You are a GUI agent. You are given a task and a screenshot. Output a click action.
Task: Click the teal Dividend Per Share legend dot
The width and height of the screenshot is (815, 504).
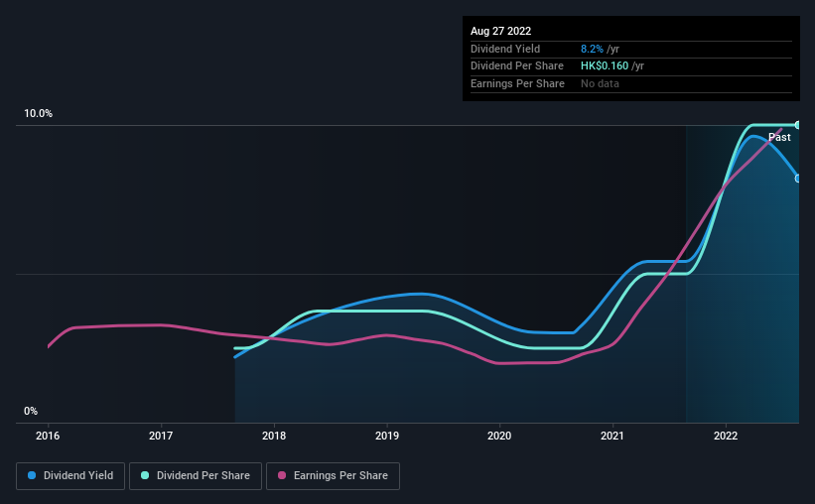click(x=145, y=475)
